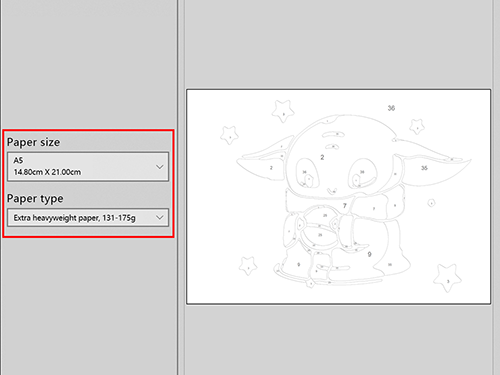Screen dimensions: 500x375
Task: Click the 'Paper size' label text
Action: [33, 142]
